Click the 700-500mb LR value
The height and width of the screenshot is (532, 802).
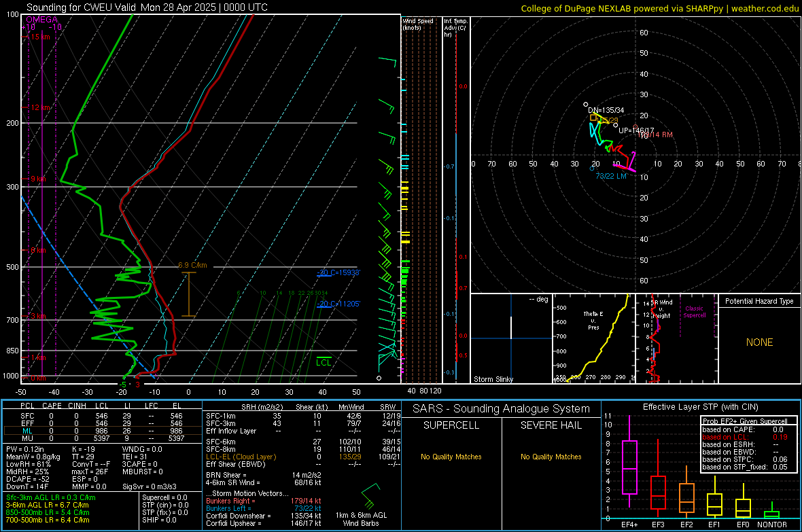[48, 520]
